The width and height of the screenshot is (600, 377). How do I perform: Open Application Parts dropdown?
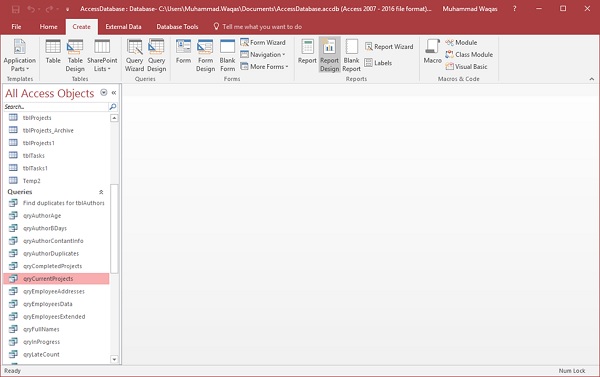point(20,55)
